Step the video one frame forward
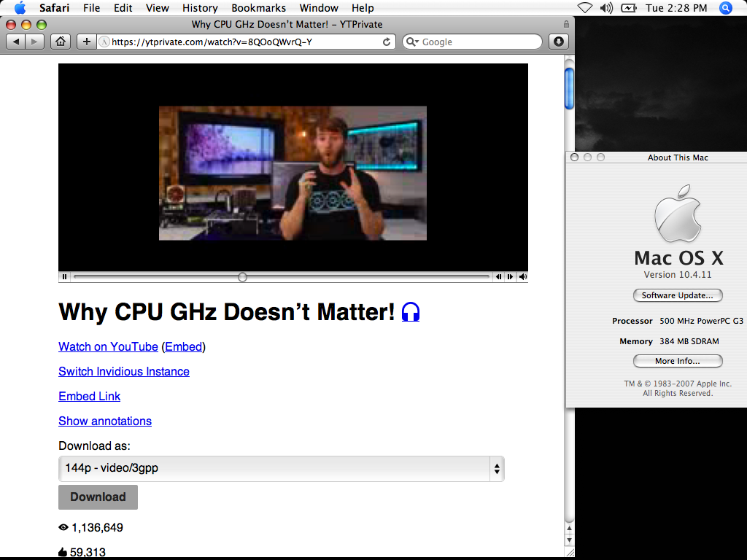747x560 pixels. click(510, 276)
